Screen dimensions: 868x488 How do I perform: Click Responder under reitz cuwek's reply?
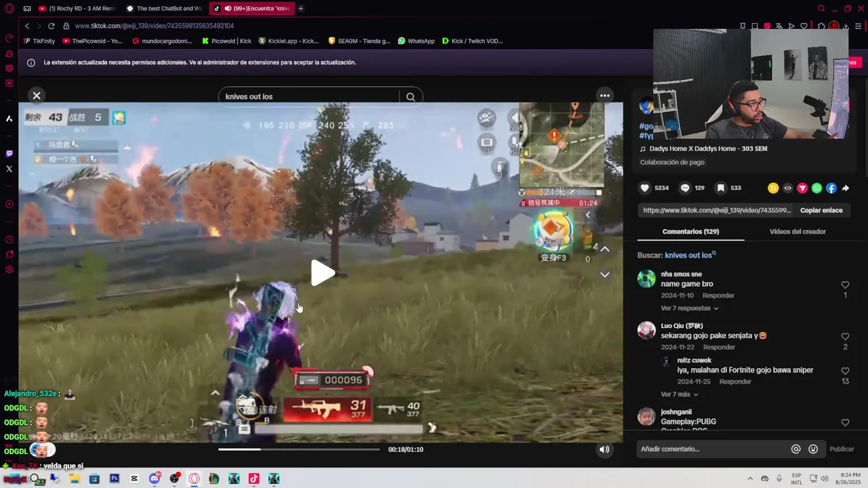click(735, 382)
